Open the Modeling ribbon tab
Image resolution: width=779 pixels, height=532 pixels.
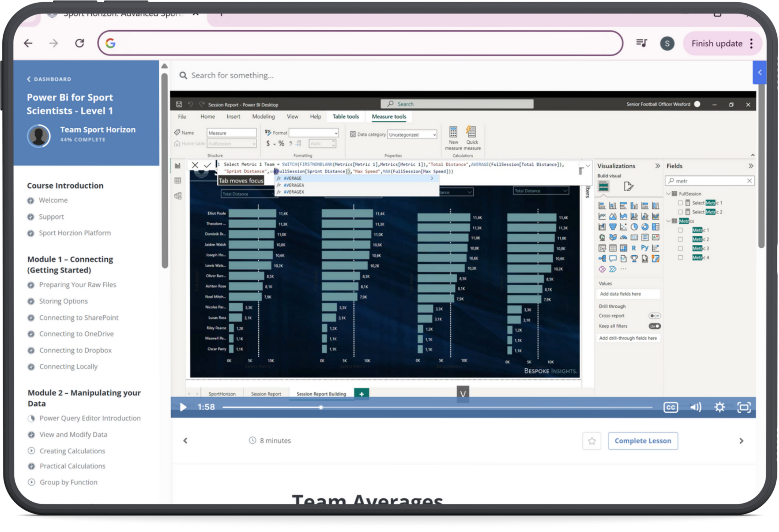[x=263, y=116]
